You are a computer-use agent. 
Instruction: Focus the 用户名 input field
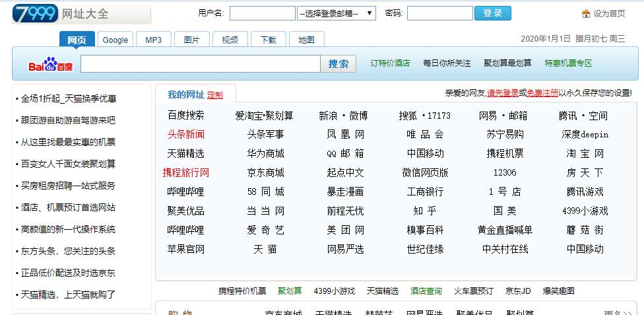(262, 14)
